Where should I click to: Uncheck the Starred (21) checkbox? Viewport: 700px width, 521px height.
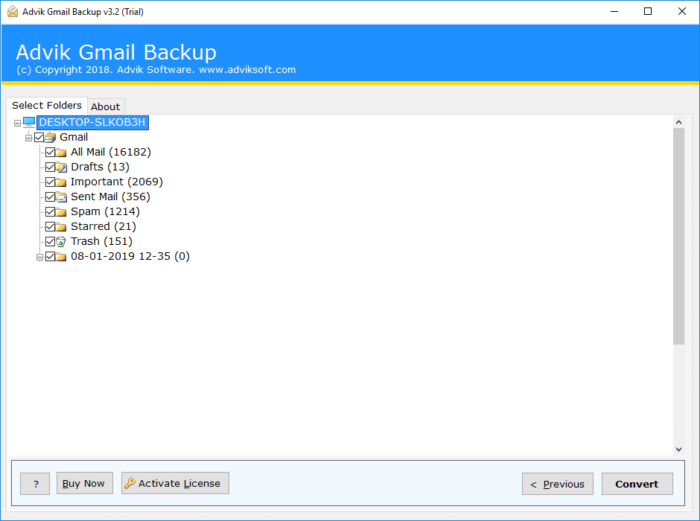(x=50, y=227)
